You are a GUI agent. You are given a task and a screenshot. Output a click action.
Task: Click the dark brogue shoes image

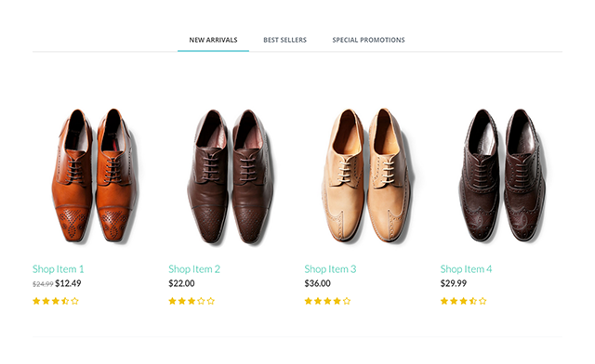coord(502,175)
